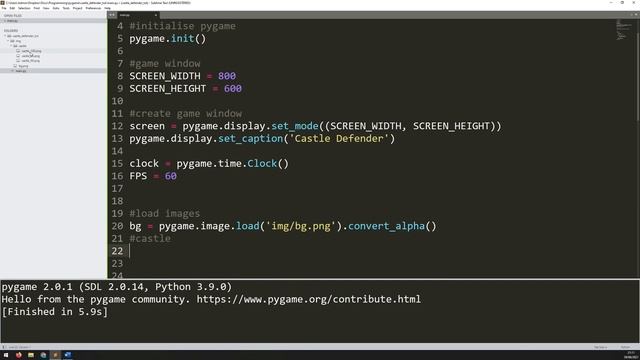Open castle_100.png in the sidebar

[x=31, y=51]
